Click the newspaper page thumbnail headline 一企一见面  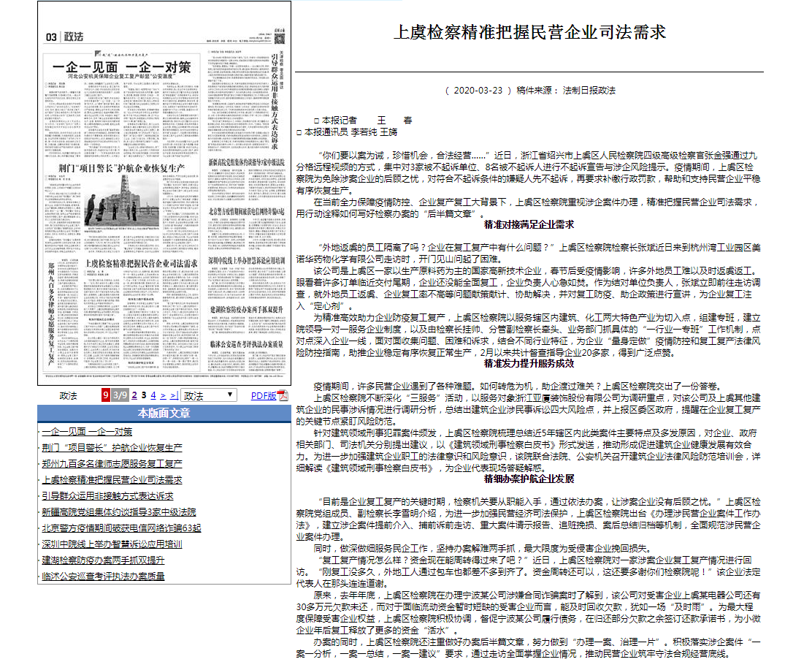122,67
